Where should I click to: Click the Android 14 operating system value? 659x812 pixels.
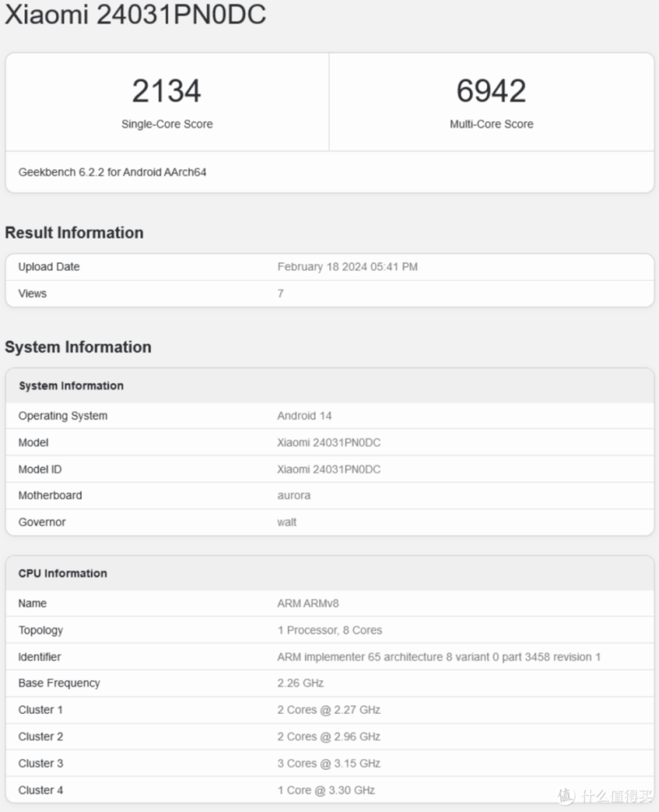[x=304, y=416]
